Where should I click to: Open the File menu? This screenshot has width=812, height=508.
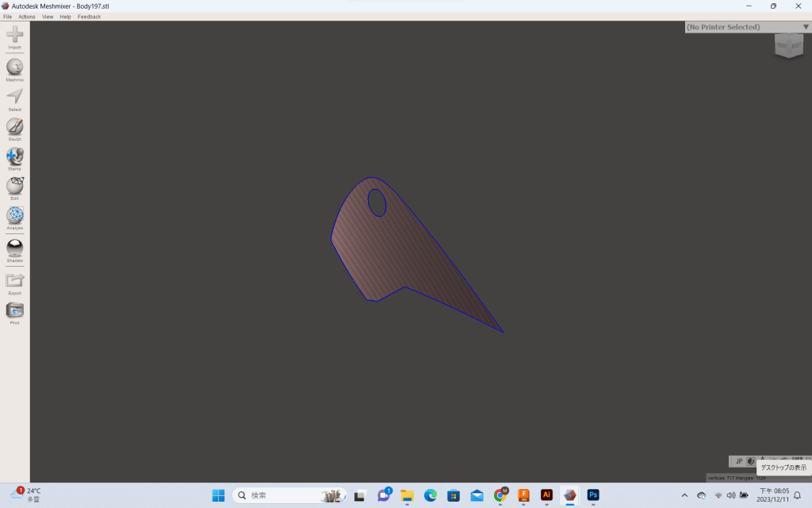pyautogui.click(x=7, y=17)
